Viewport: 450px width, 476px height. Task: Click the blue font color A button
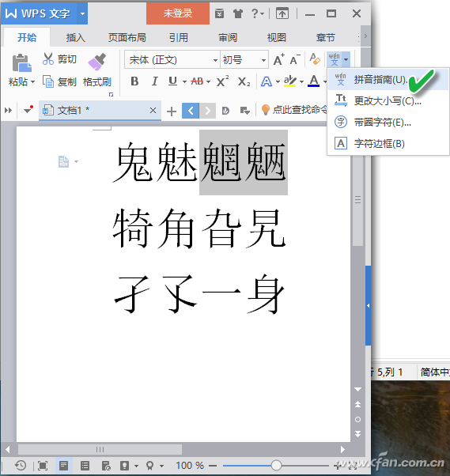(x=314, y=81)
